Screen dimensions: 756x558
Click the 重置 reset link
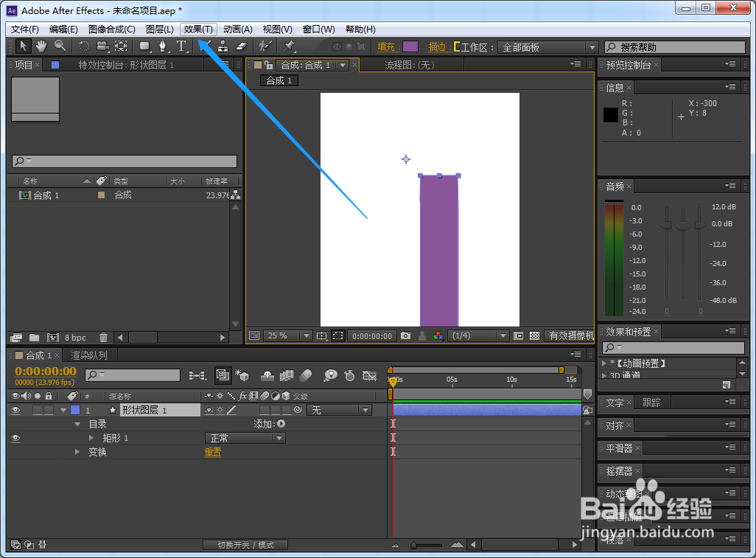(213, 452)
